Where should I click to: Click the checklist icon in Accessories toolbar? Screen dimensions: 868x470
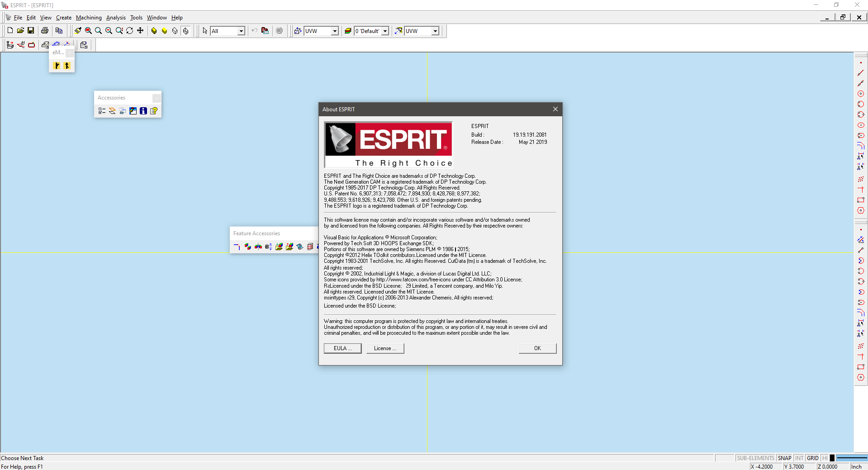[x=102, y=111]
